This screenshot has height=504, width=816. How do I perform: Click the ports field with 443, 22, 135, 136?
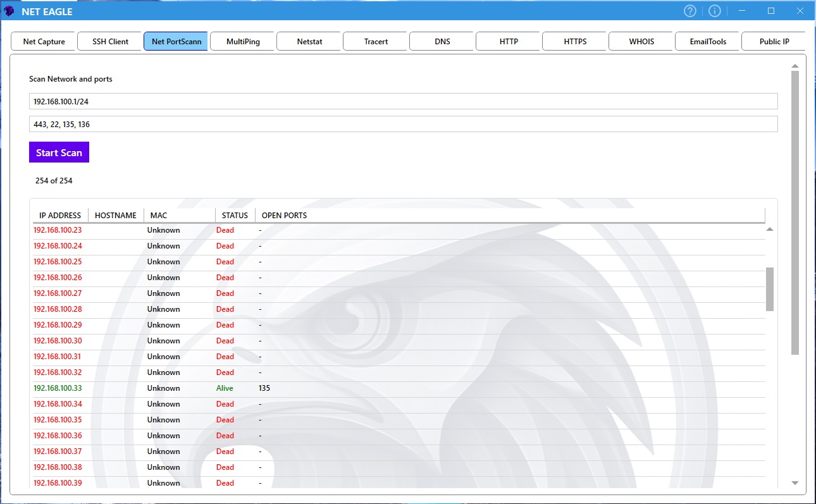pos(403,124)
